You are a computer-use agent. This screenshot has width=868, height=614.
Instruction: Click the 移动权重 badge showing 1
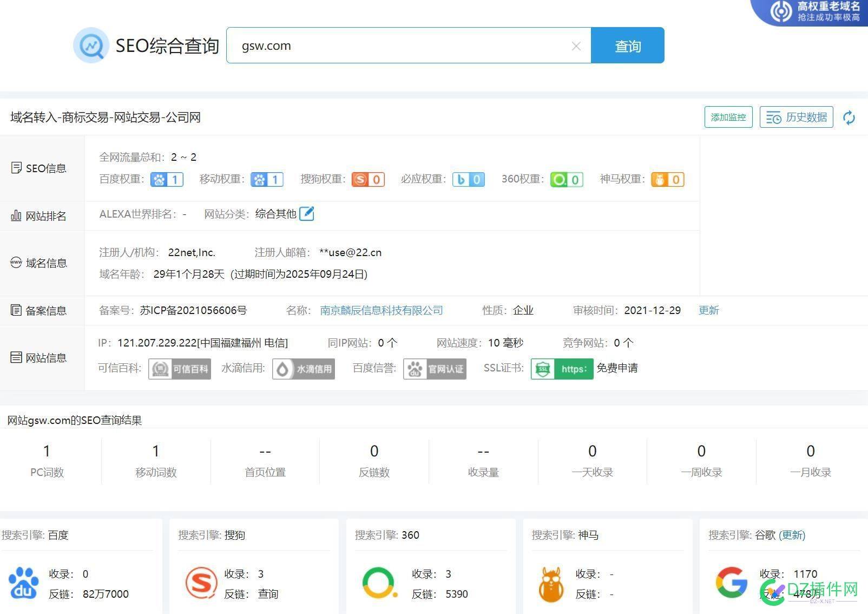267,179
